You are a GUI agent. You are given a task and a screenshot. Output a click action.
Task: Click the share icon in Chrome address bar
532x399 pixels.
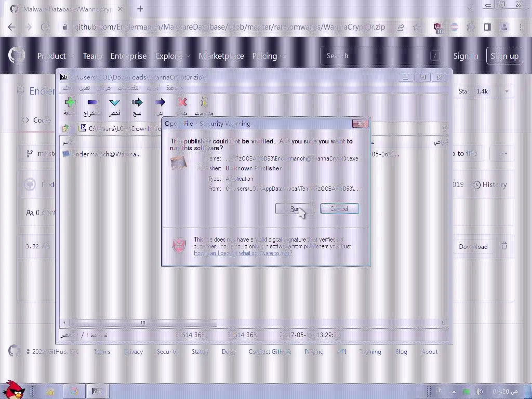[401, 27]
